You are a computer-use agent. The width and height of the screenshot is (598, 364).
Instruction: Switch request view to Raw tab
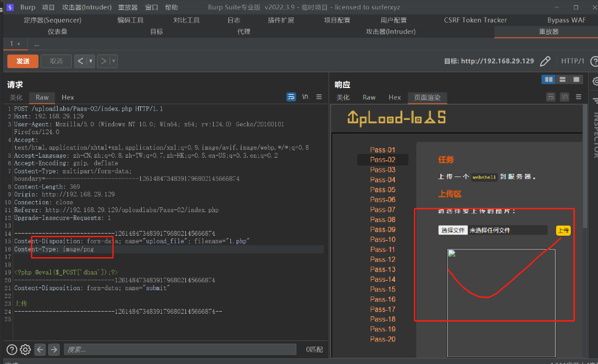[42, 97]
